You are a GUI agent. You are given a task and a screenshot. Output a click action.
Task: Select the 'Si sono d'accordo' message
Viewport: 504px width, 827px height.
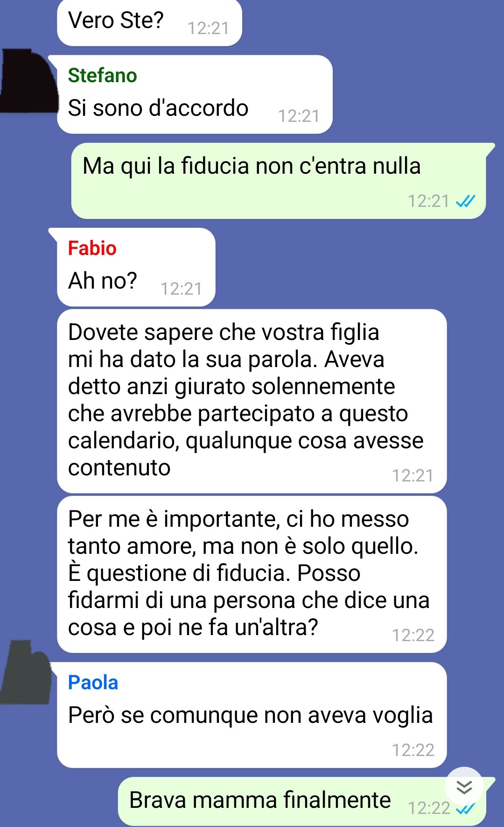(x=195, y=94)
